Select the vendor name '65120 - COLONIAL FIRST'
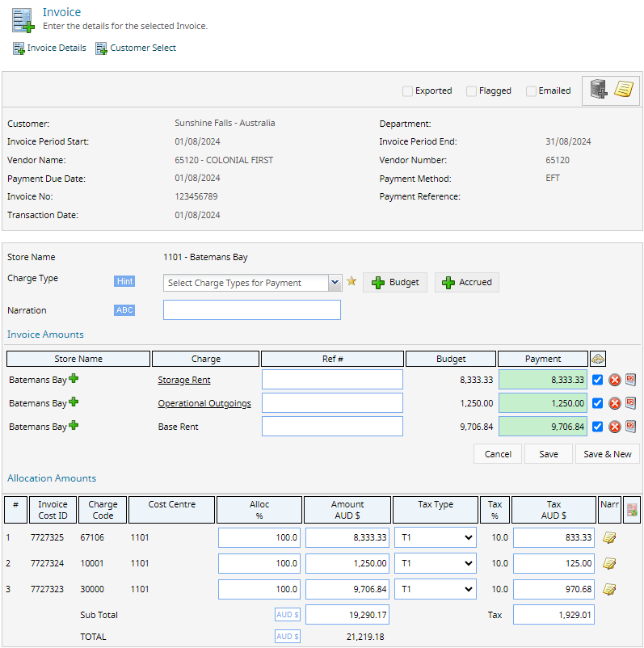Viewport: 644px width, 648px height. click(224, 160)
